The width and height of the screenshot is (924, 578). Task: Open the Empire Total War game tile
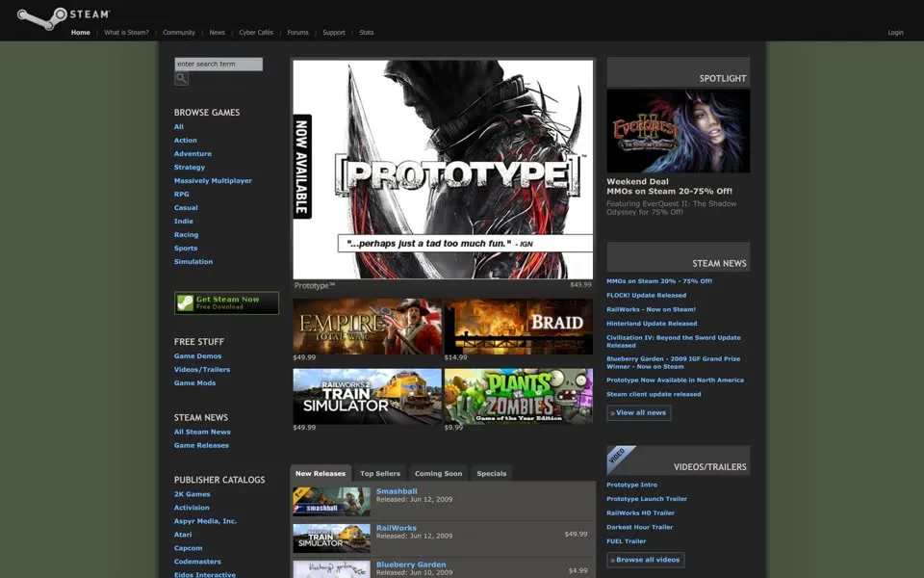367,327
